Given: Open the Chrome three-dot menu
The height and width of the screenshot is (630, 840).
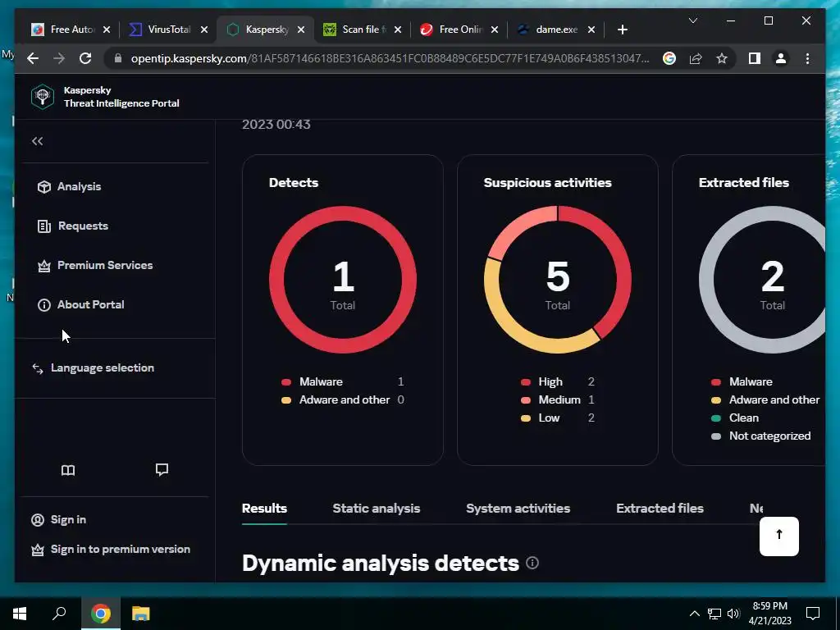Looking at the screenshot, I should pyautogui.click(x=807, y=58).
